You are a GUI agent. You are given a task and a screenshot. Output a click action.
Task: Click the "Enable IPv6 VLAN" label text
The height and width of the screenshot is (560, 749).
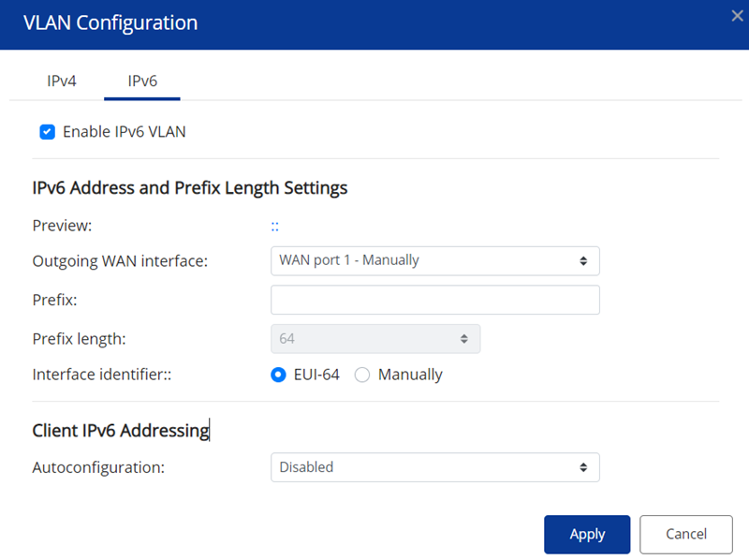point(124,132)
